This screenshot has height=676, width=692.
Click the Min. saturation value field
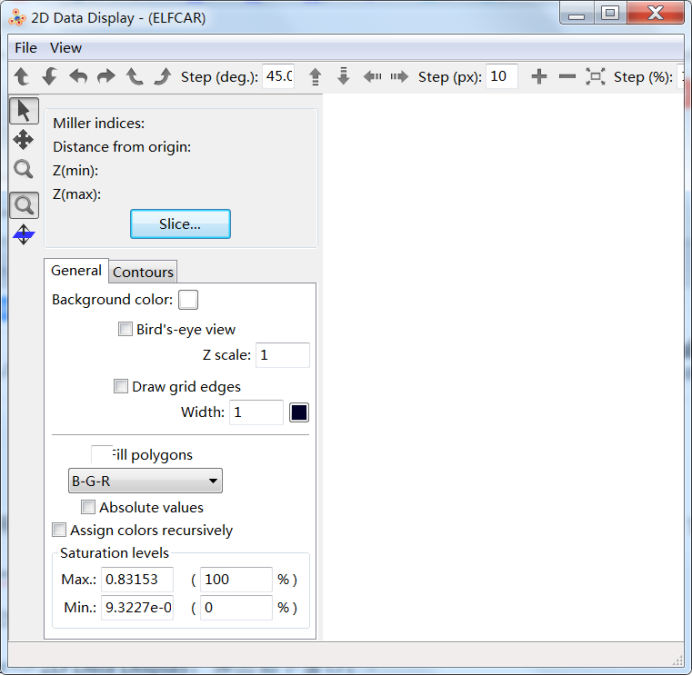[x=137, y=607]
